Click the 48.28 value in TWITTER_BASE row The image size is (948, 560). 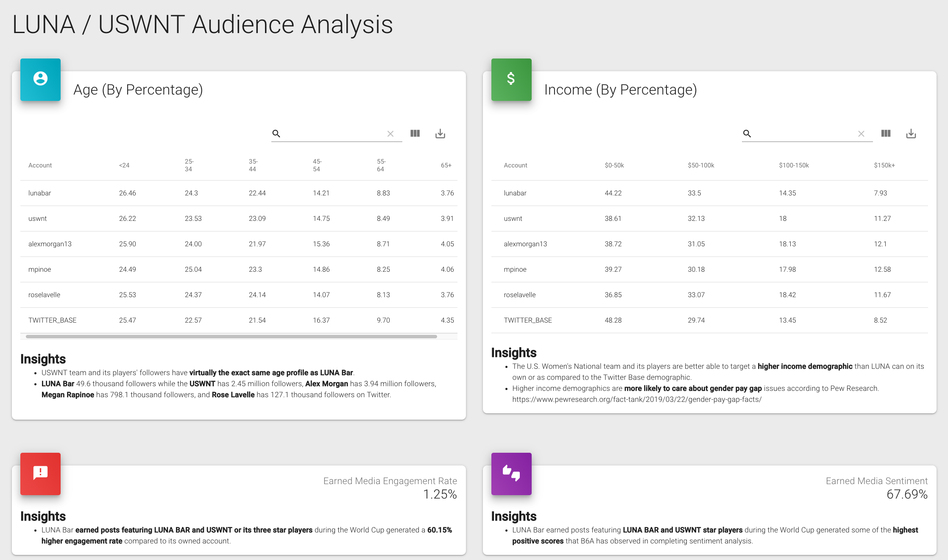tap(613, 320)
